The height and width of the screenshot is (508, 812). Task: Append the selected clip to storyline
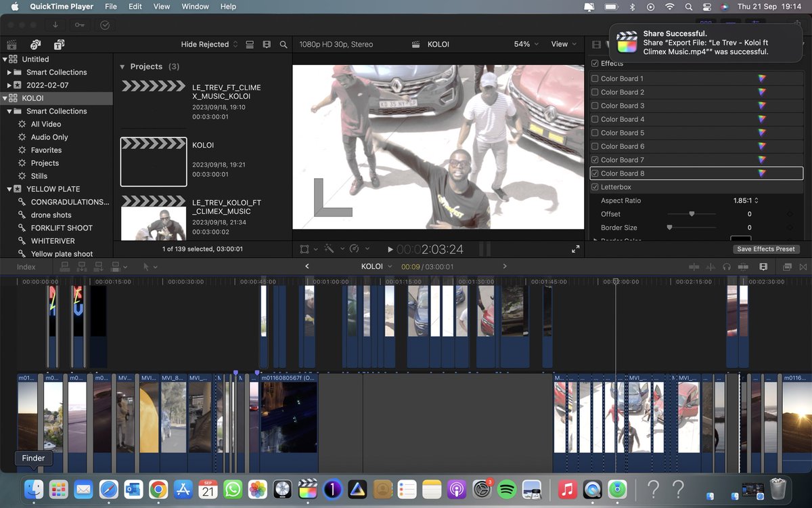(x=99, y=267)
